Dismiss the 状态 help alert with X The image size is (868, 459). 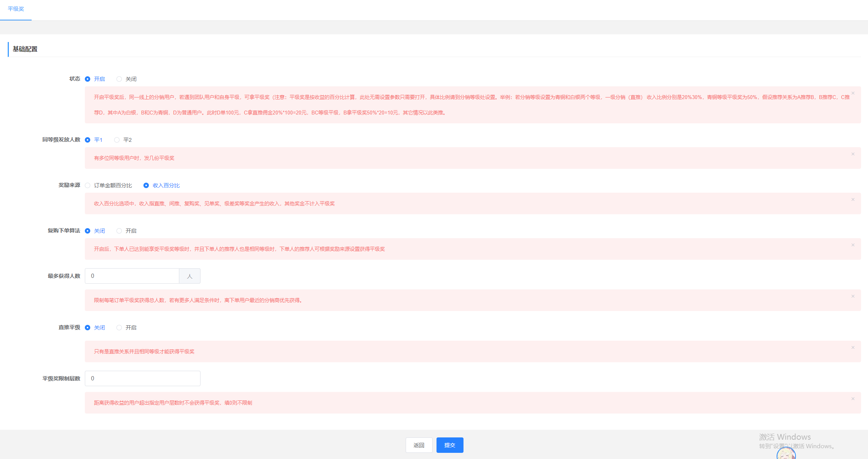tap(853, 93)
